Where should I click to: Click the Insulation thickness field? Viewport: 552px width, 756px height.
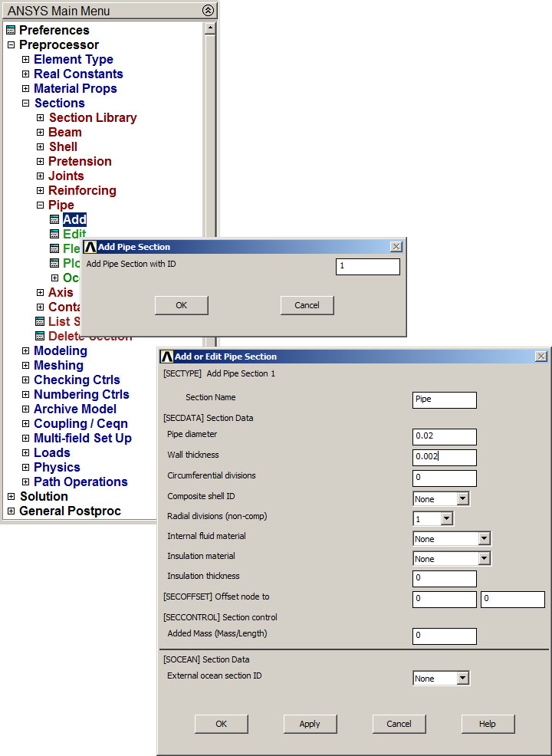coord(445,579)
